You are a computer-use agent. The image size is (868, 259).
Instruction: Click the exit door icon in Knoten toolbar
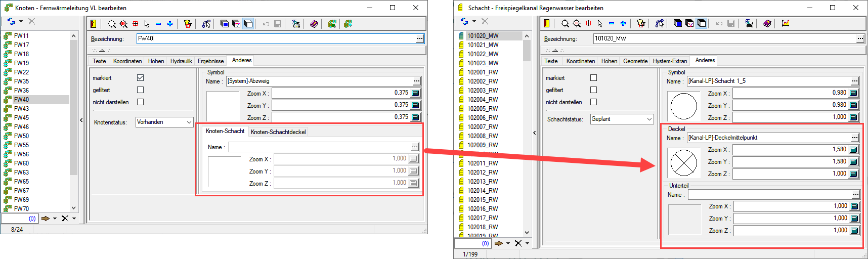[93, 24]
